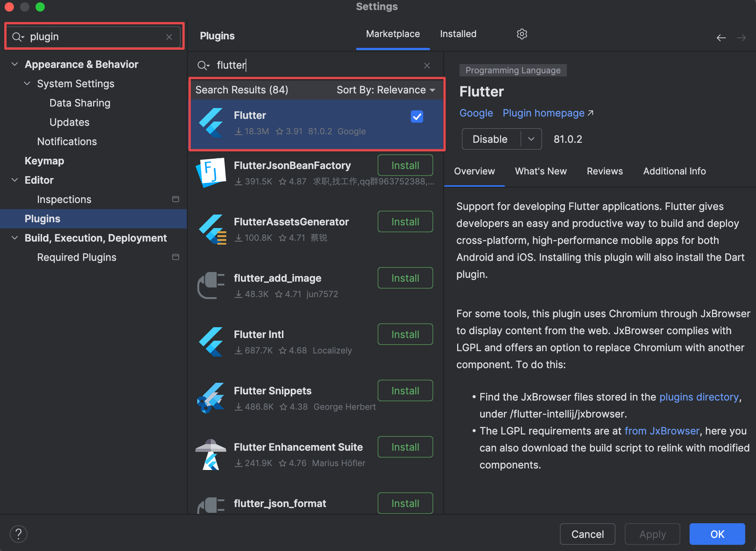Click the Flutter Intl plugin icon
The height and width of the screenshot is (551, 756).
(211, 341)
